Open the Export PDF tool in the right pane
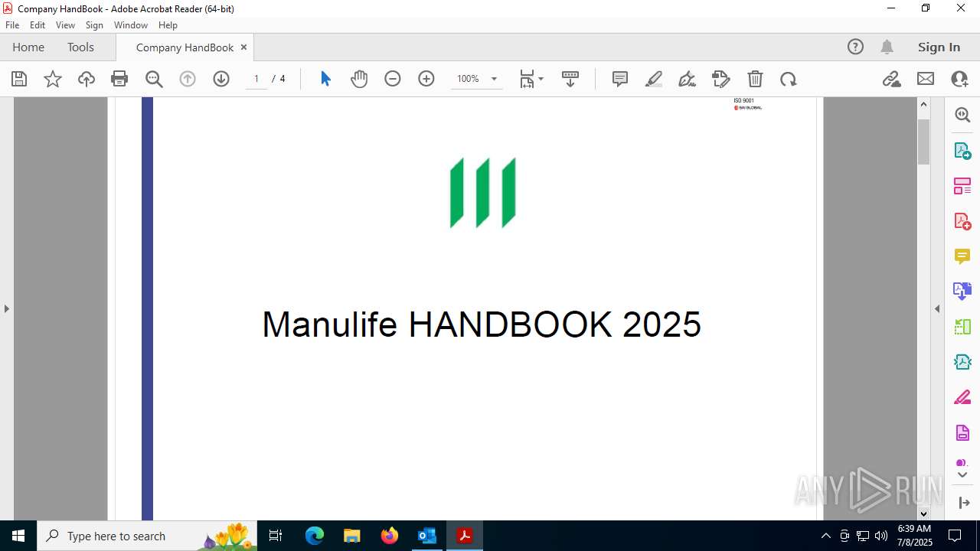The image size is (980, 551). pyautogui.click(x=962, y=150)
